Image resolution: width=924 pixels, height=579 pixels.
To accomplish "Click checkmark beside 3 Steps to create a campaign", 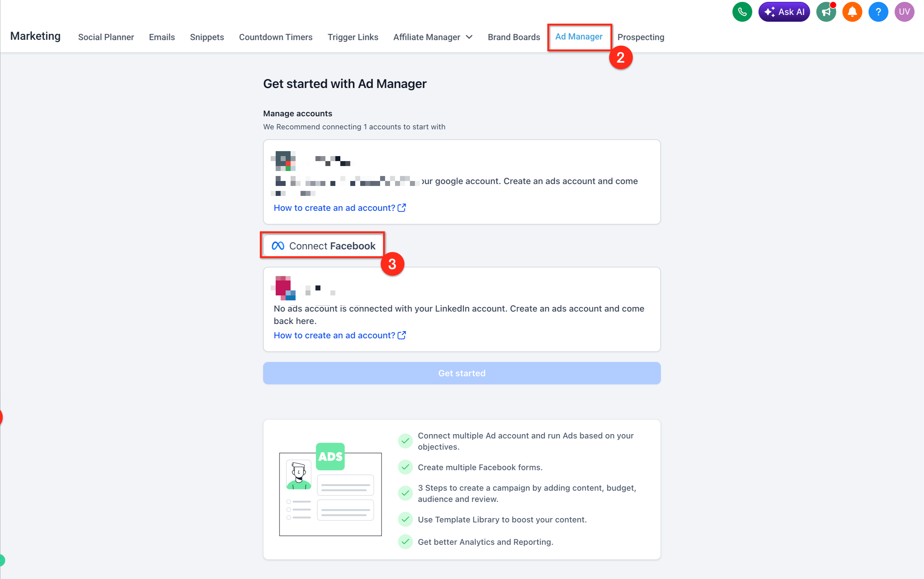I will pos(405,493).
